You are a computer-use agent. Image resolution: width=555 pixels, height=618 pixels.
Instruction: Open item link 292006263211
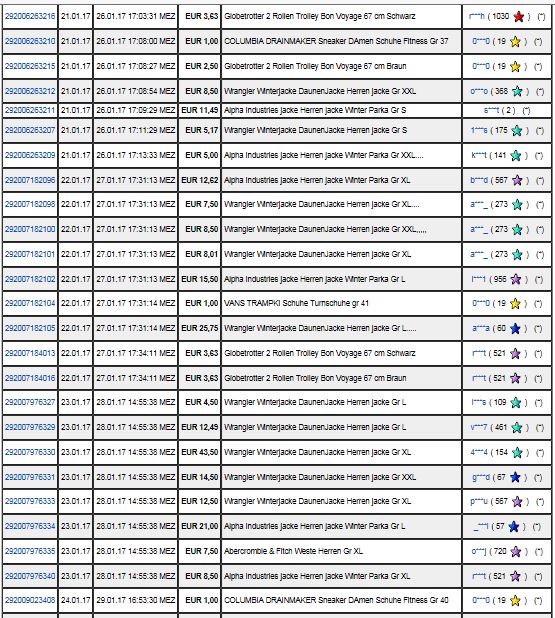click(x=30, y=110)
